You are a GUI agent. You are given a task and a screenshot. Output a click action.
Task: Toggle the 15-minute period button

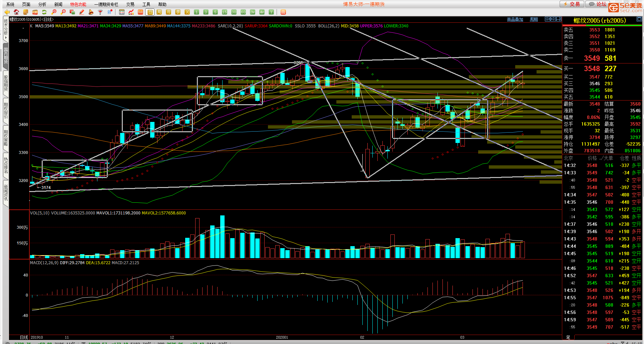(x=225, y=12)
